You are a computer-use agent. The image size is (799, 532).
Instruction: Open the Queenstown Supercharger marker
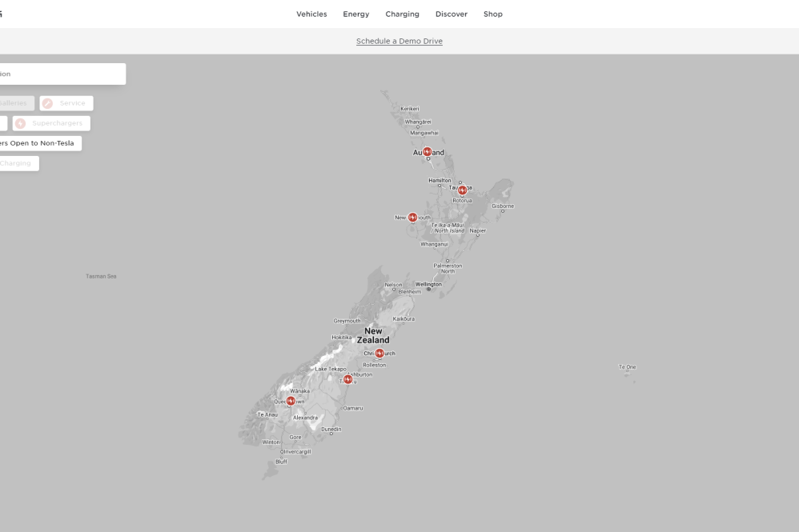[289, 401]
